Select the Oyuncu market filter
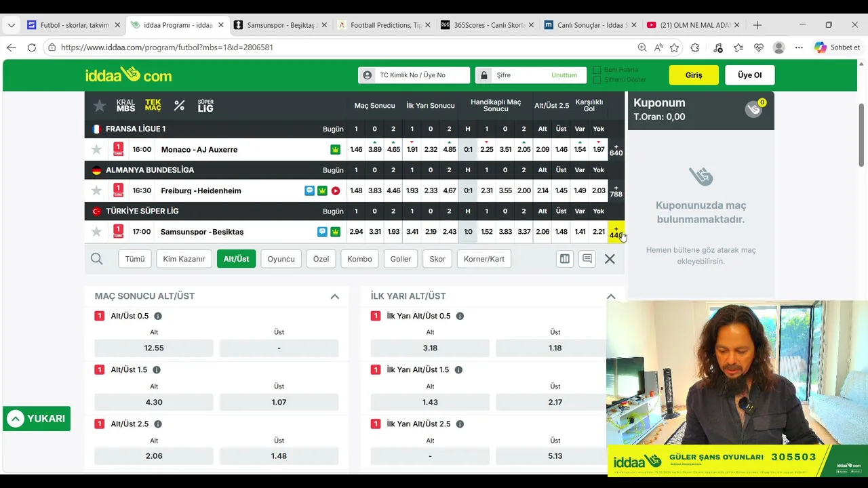The image size is (868, 488). pyautogui.click(x=281, y=259)
